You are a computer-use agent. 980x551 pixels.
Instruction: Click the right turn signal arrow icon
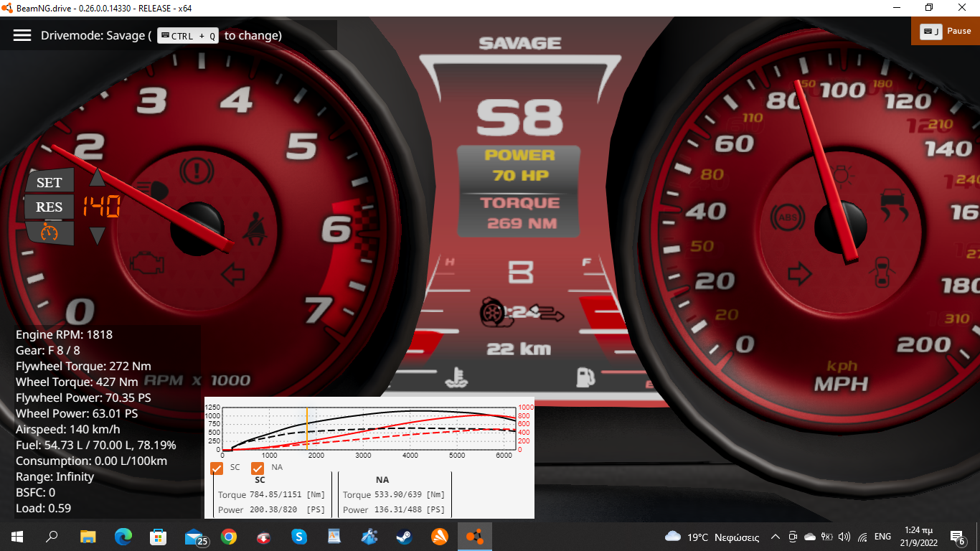[x=799, y=273]
